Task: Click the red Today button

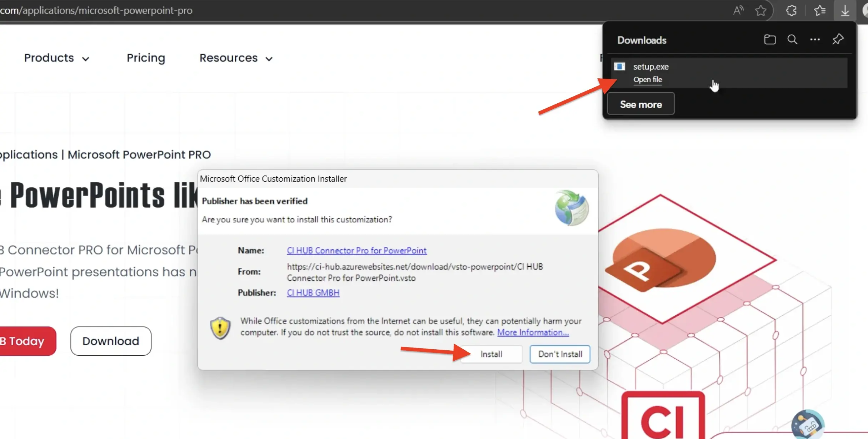Action: [28, 341]
